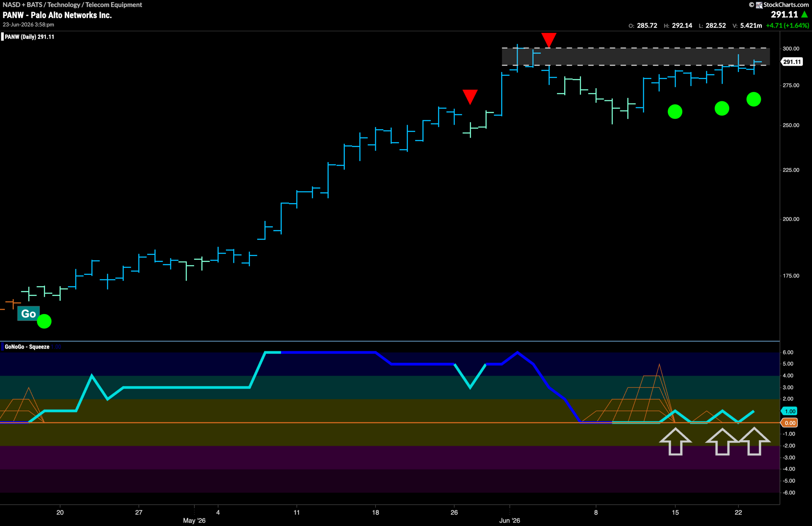Click the 275.00 price axis label
812x526 pixels.
pyautogui.click(x=791, y=85)
